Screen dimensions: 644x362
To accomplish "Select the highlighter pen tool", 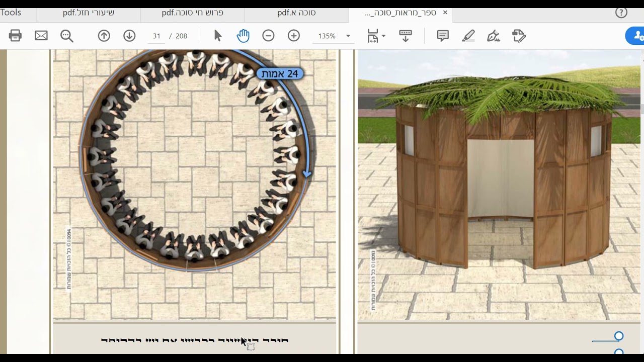I will pyautogui.click(x=468, y=36).
